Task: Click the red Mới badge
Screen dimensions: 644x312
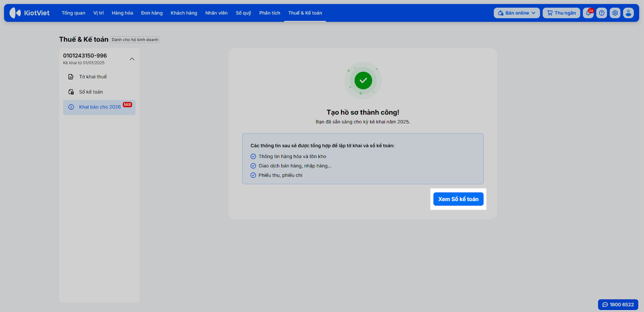Action: tap(128, 104)
